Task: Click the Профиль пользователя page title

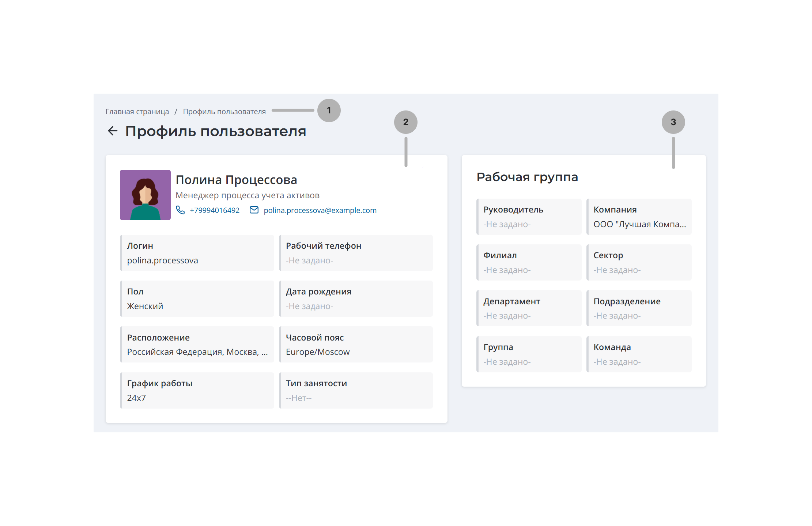Action: coord(216,131)
